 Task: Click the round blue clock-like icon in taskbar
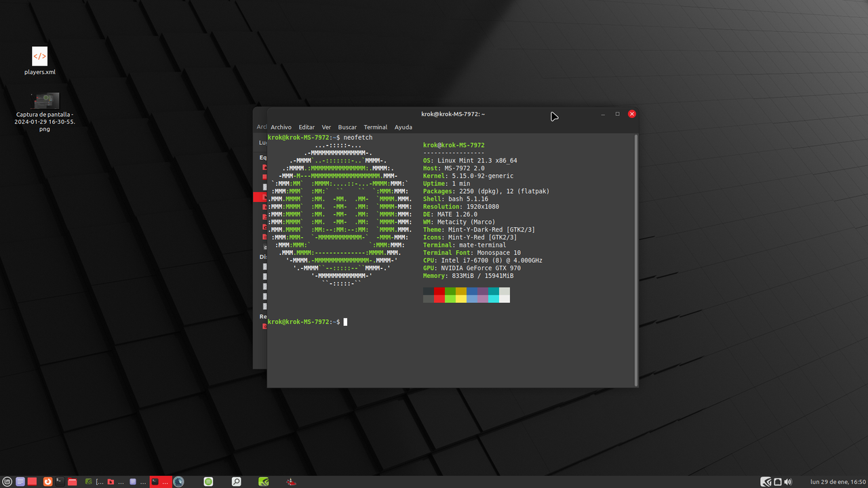click(178, 482)
